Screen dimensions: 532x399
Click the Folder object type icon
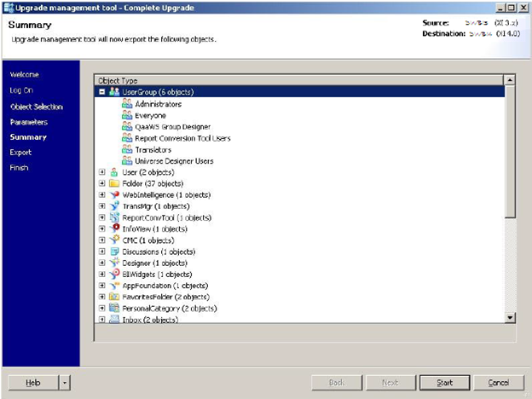point(114,183)
